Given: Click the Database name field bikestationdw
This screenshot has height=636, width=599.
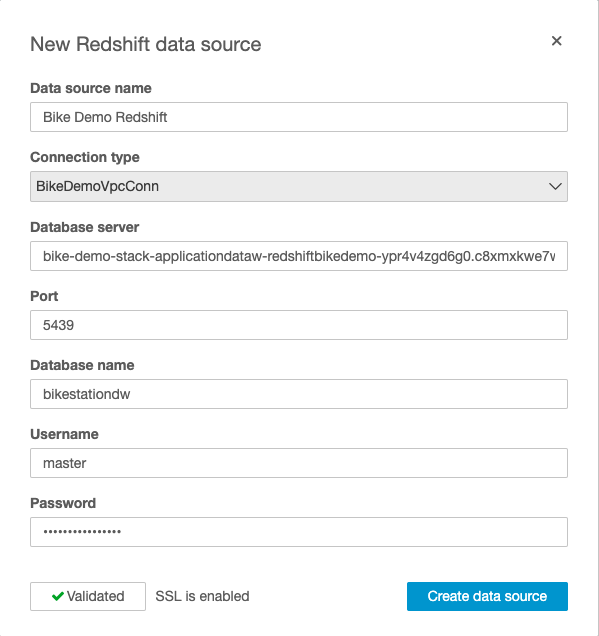Looking at the screenshot, I should [299, 394].
